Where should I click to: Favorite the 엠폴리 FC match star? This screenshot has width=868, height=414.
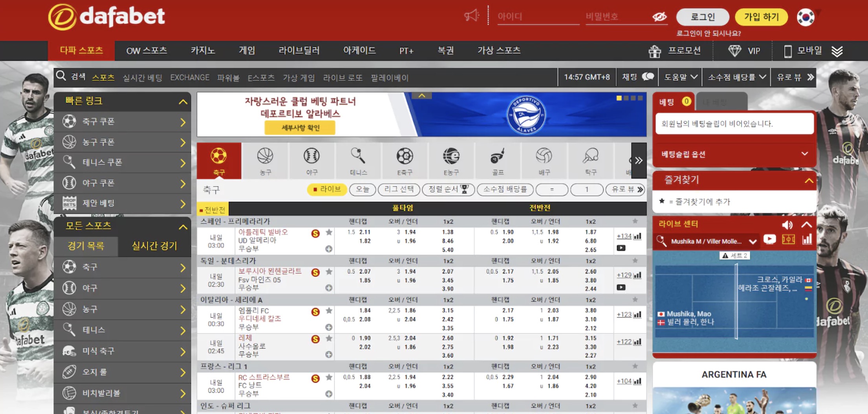(329, 311)
